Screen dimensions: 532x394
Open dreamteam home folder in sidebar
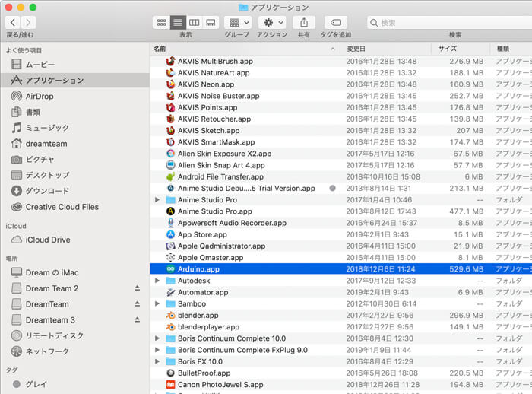pos(75,143)
